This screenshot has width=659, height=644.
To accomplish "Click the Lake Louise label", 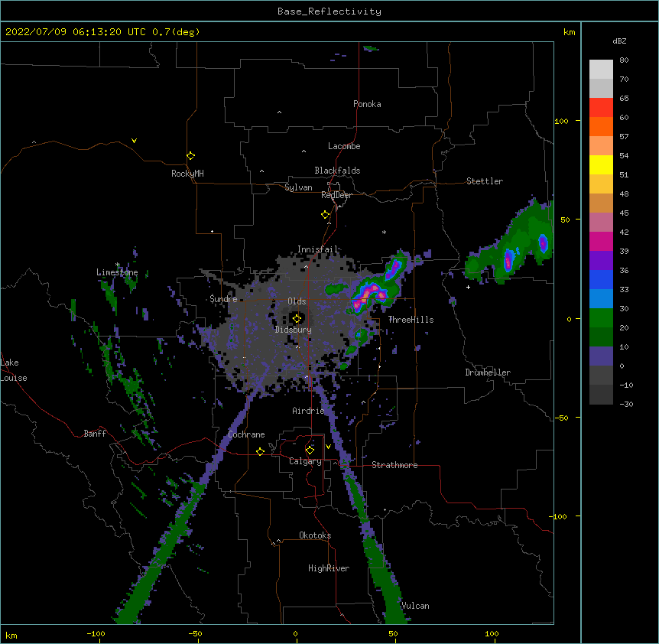I will tap(14, 370).
